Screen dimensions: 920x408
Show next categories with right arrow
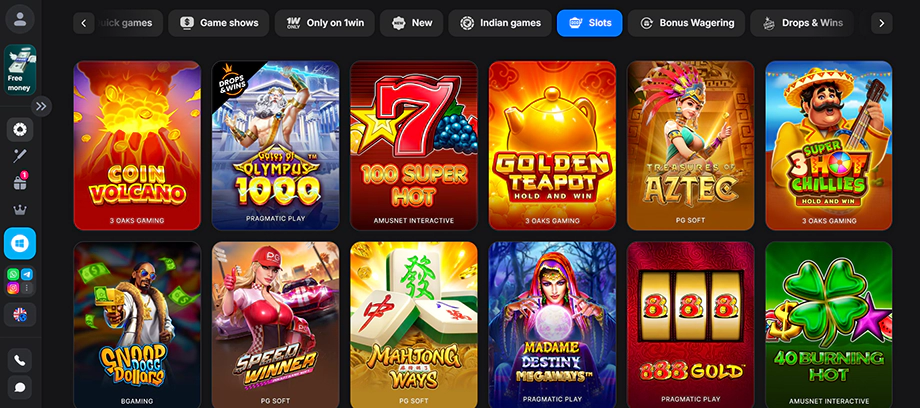pyautogui.click(x=881, y=23)
